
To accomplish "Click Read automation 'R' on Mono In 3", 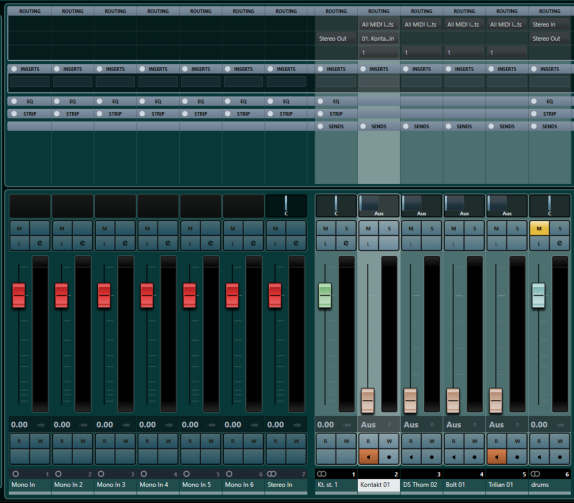I will pos(105,441).
